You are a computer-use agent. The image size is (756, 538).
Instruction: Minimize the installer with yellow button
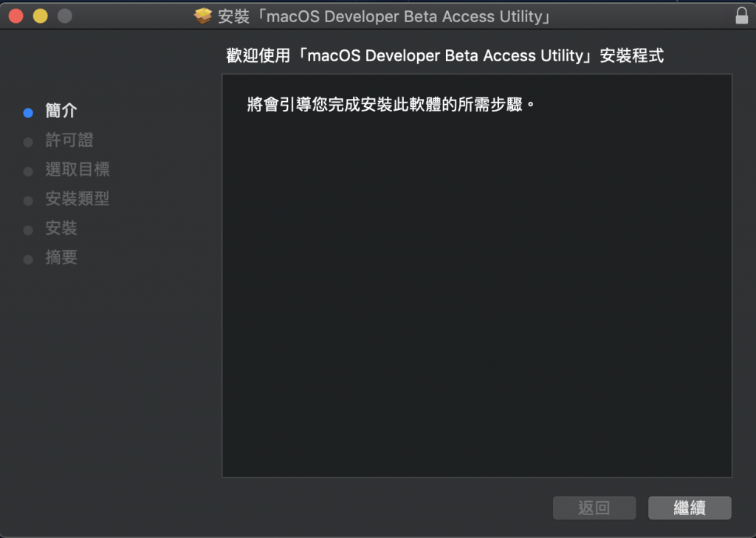pos(41,16)
